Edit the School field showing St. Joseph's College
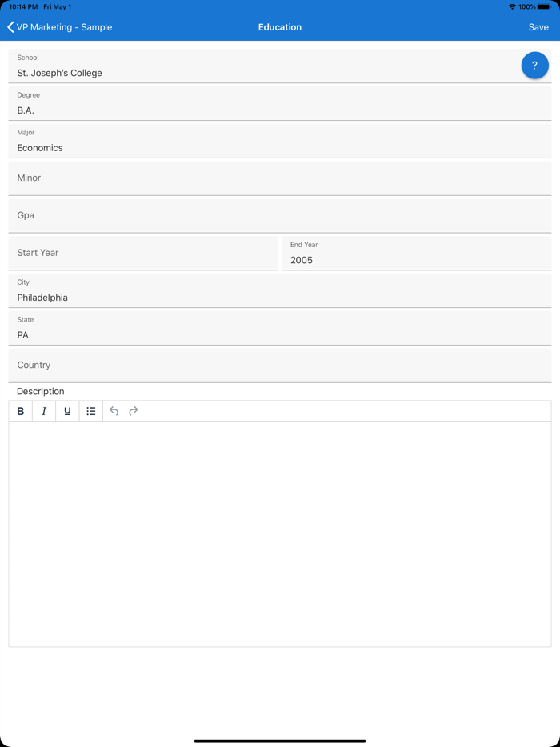The height and width of the screenshot is (747, 560). click(x=160, y=72)
